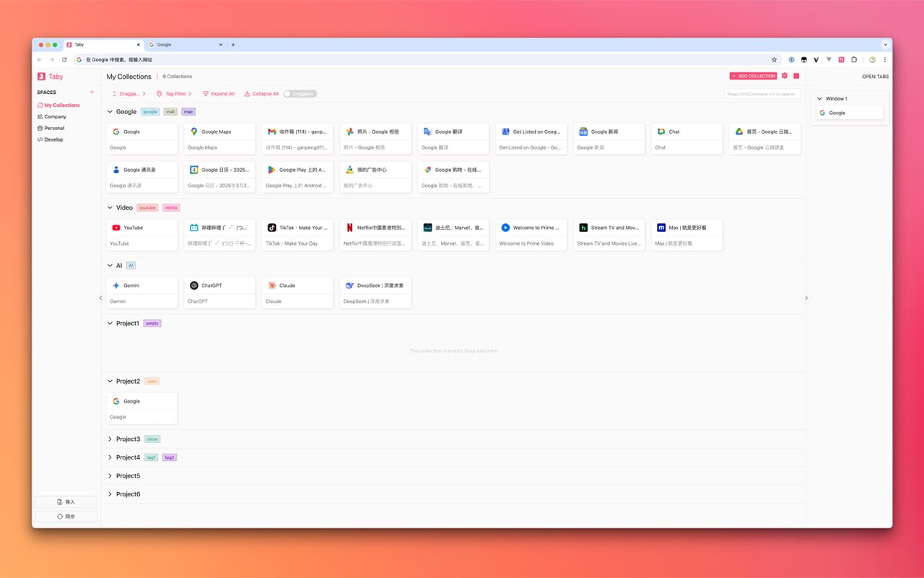Open the settings gear beside Add Collection
The height and width of the screenshot is (578, 924).
(785, 76)
